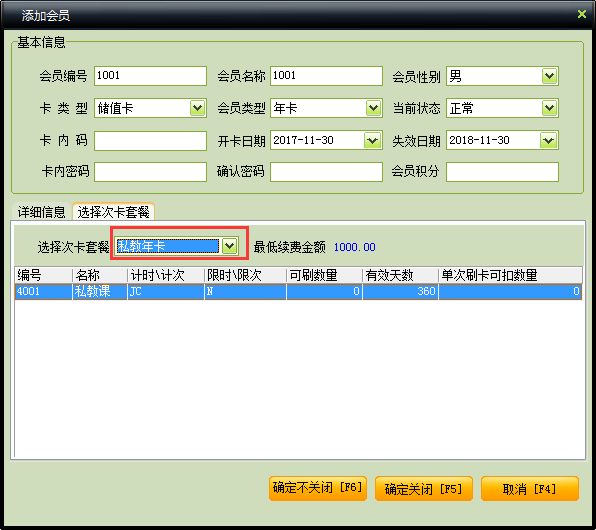Image resolution: width=596 pixels, height=530 pixels.
Task: Open the 失效日期 date picker arrow
Action: click(548, 141)
